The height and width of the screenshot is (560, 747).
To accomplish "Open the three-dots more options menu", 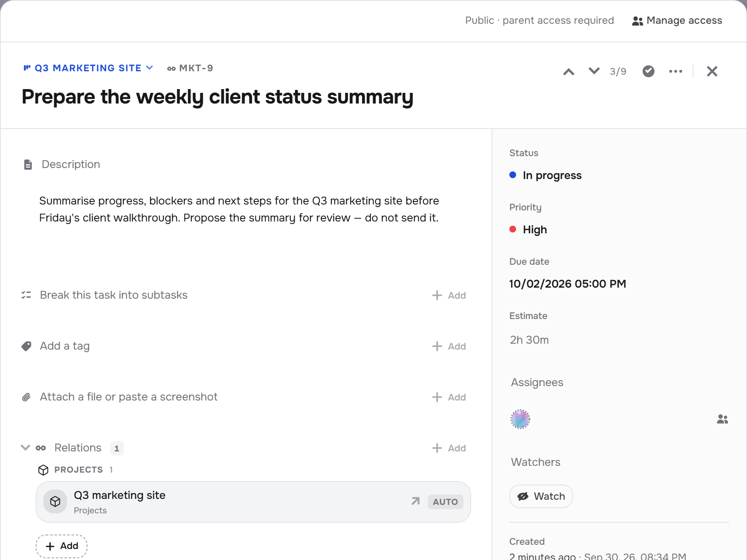I will click(x=675, y=71).
